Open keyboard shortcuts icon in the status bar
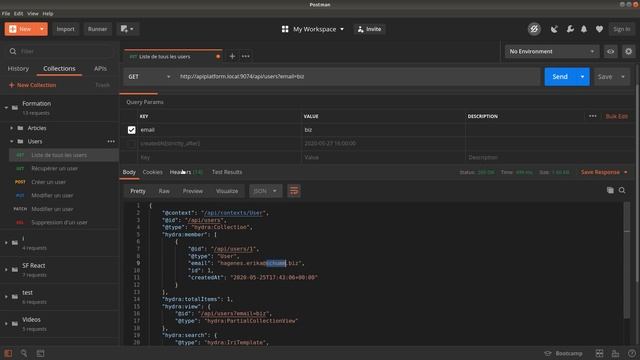The height and width of the screenshot is (360, 640). (616, 353)
